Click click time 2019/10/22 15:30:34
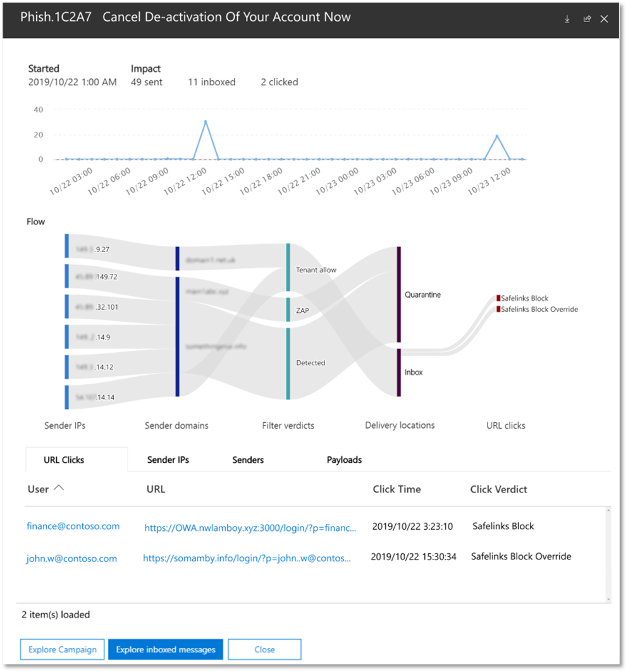 [x=414, y=556]
